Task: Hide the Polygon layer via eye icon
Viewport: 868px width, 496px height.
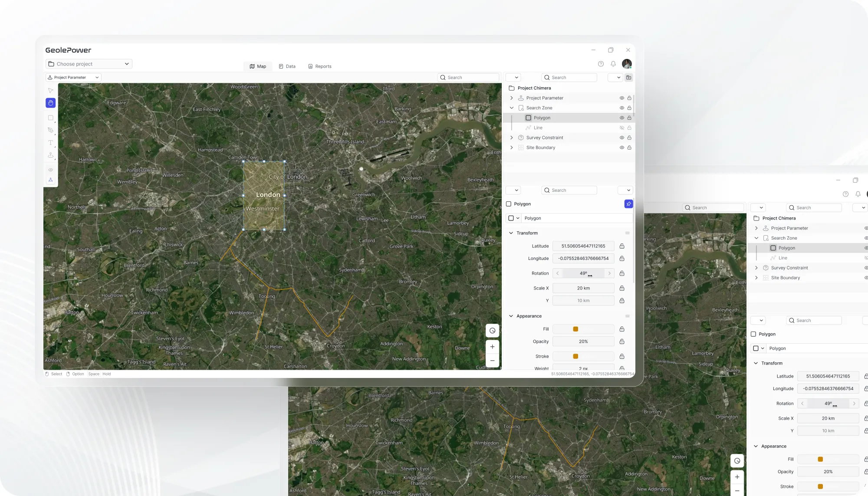Action: (x=621, y=118)
